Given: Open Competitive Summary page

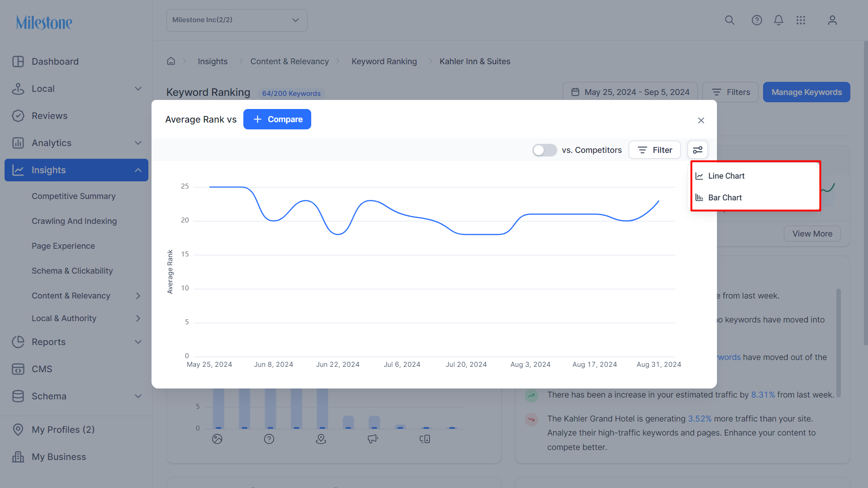Looking at the screenshot, I should pos(74,196).
